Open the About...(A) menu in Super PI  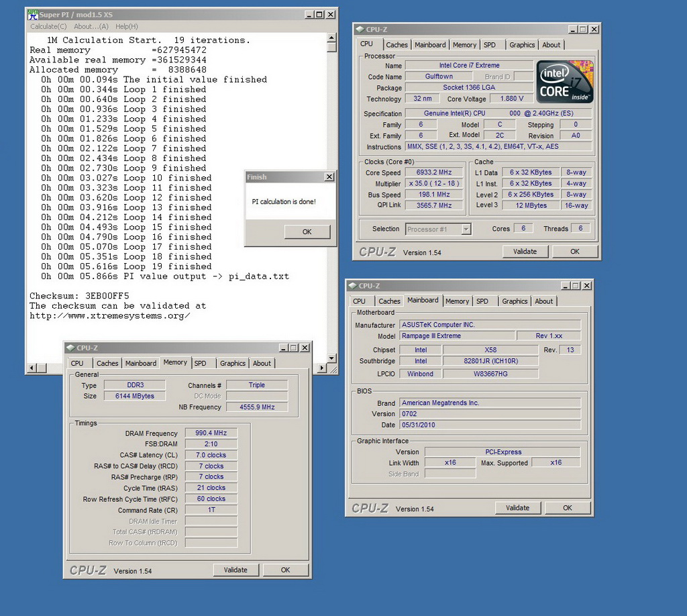[91, 26]
